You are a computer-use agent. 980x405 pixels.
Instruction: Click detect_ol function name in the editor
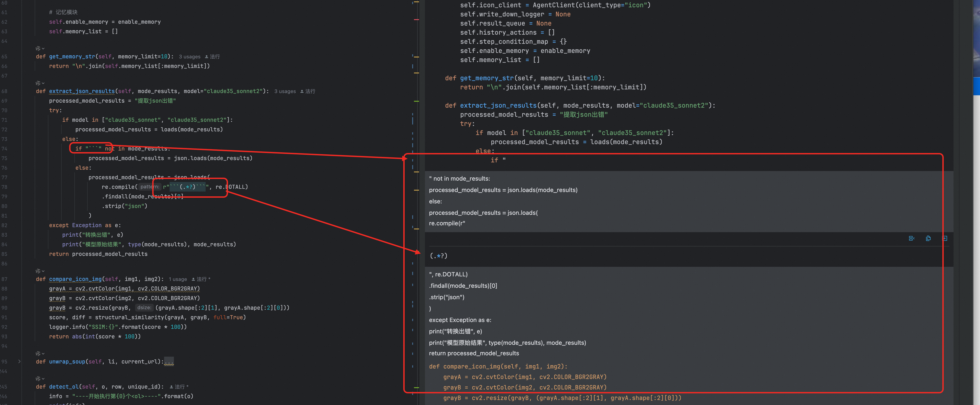pos(64,387)
